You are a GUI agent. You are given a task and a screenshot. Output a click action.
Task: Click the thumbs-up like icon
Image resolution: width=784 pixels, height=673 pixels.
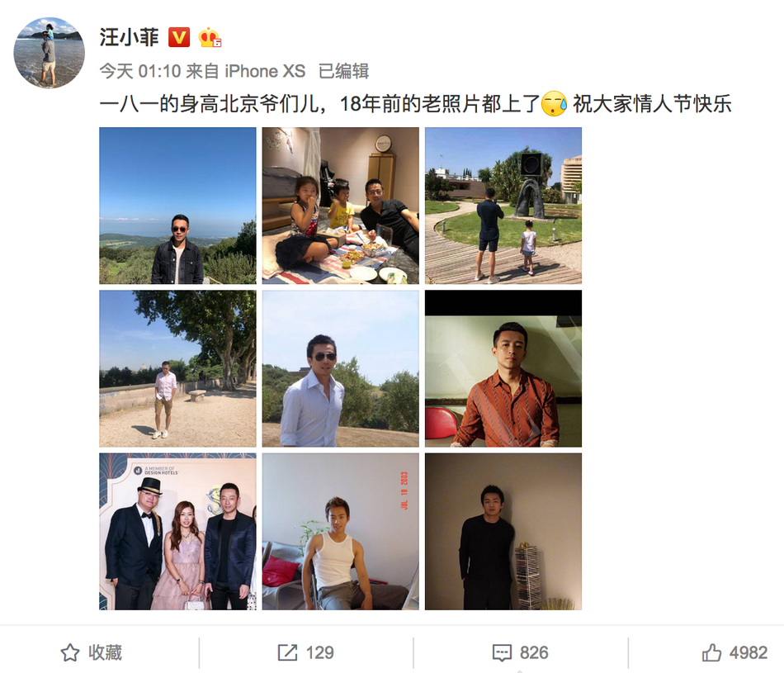711,652
